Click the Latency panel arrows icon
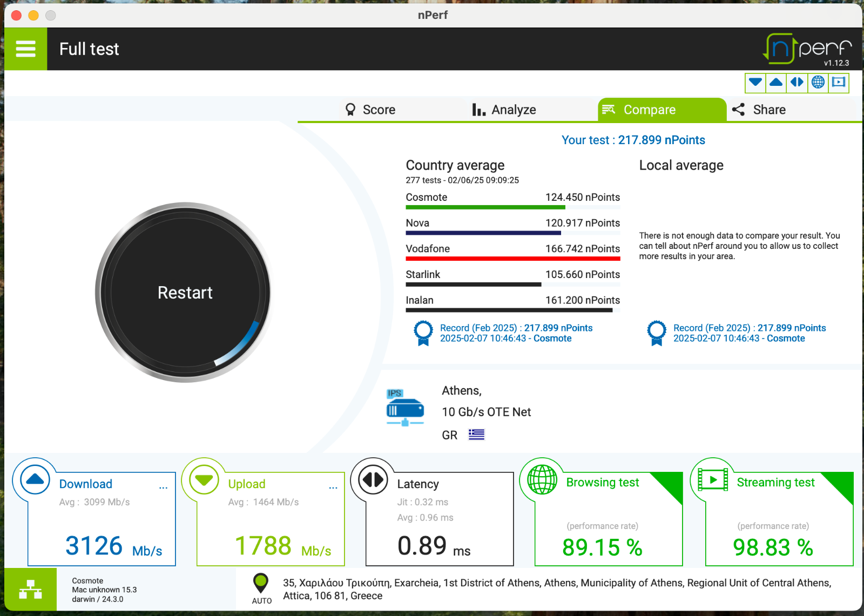 [373, 479]
